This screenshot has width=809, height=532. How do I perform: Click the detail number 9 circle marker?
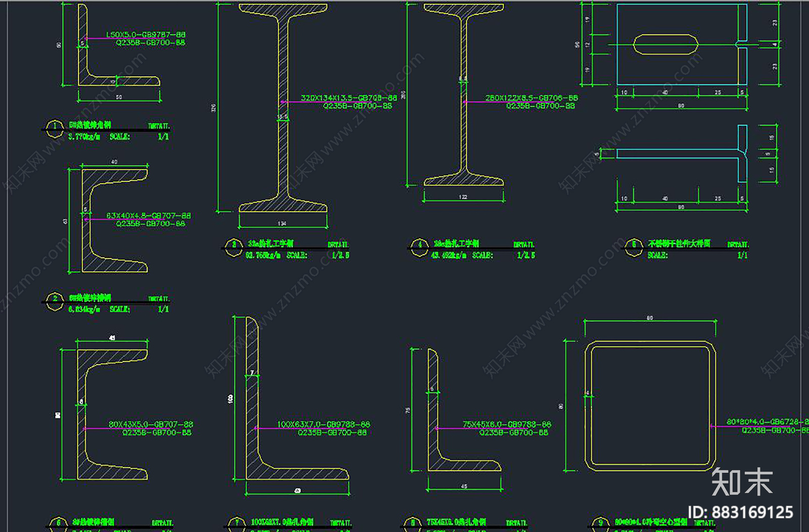[x=601, y=524]
